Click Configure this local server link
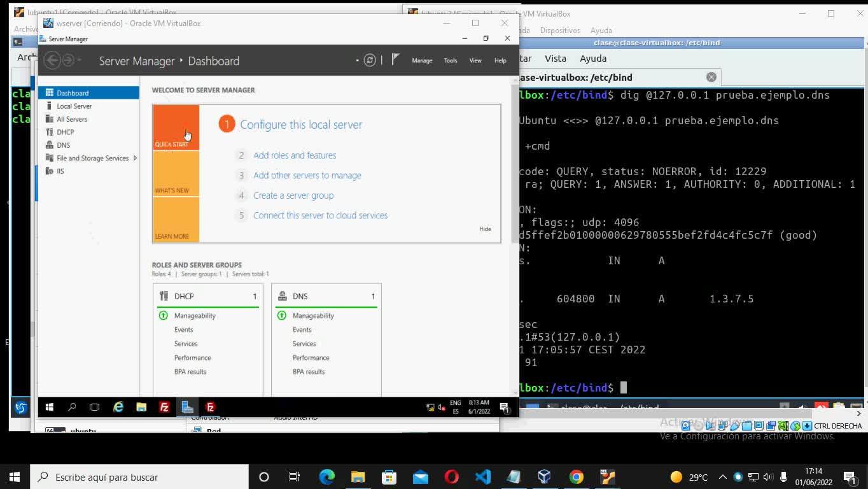 click(x=301, y=125)
